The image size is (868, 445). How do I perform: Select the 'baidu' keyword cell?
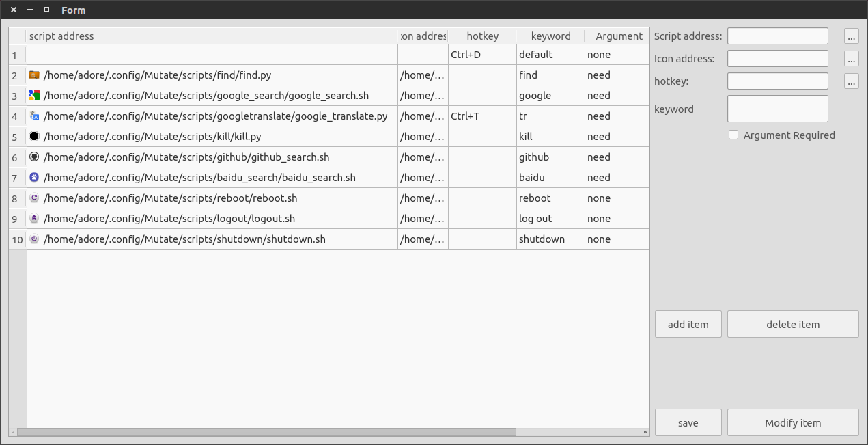tap(550, 178)
